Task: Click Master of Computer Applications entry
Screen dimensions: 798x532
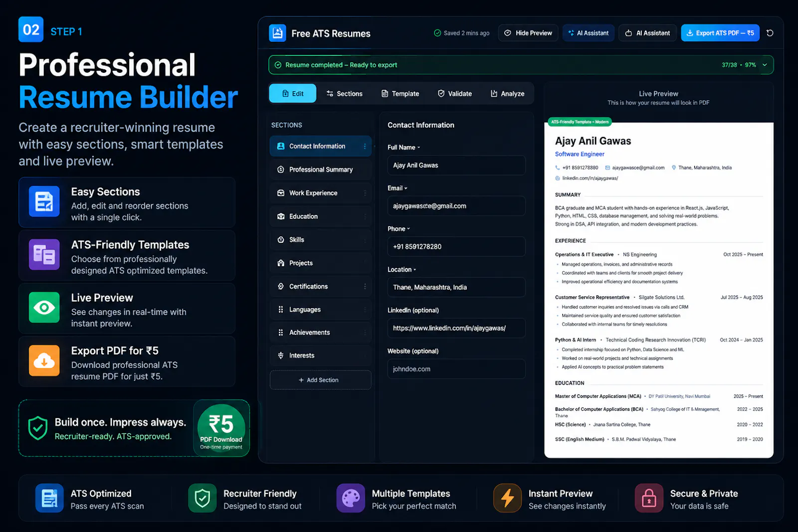Action: tap(598, 396)
